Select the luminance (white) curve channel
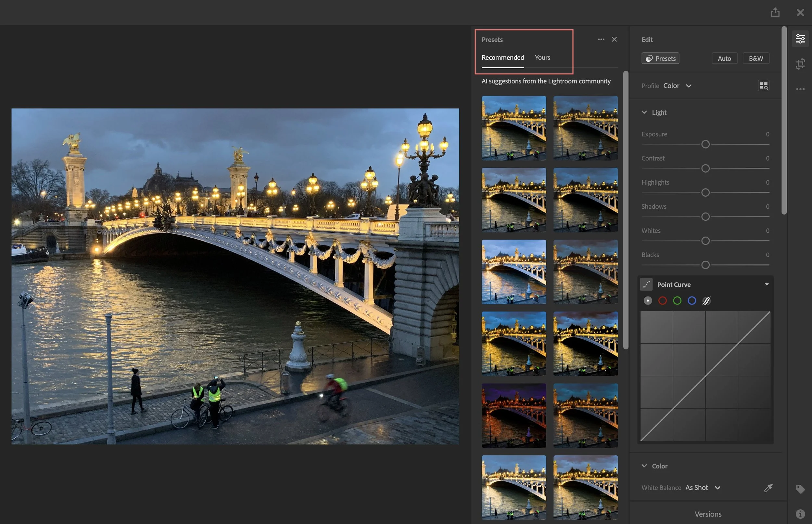 (648, 301)
